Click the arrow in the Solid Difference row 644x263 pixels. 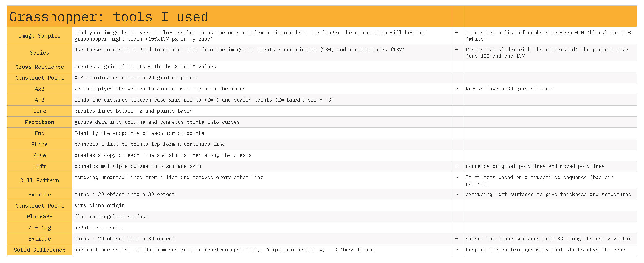click(x=456, y=250)
